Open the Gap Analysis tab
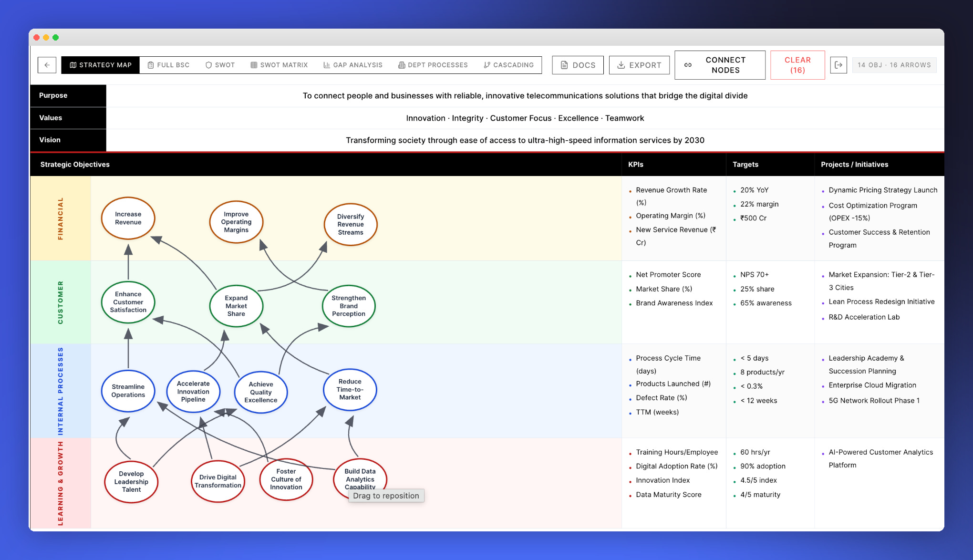 pyautogui.click(x=352, y=65)
